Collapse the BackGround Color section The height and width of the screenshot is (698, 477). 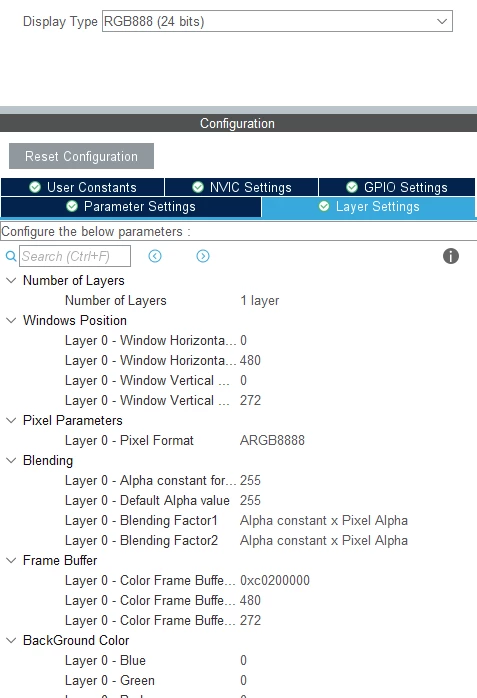pos(11,641)
